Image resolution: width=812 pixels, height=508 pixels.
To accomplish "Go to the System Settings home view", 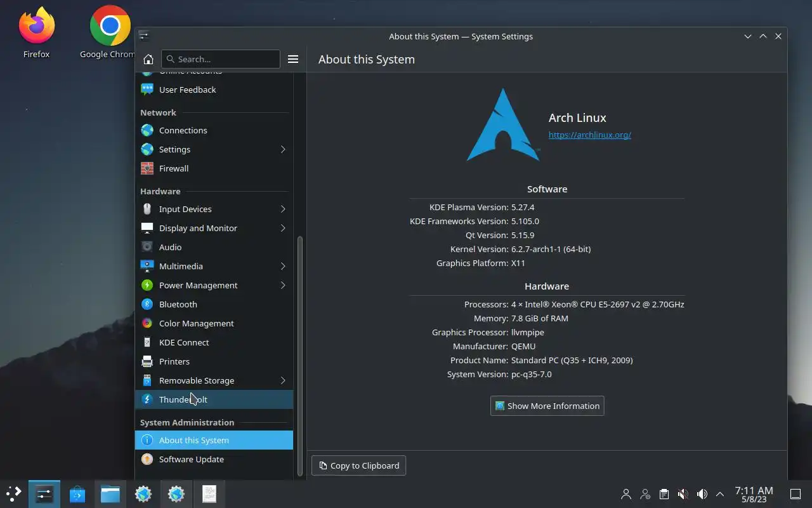I will pyautogui.click(x=148, y=59).
